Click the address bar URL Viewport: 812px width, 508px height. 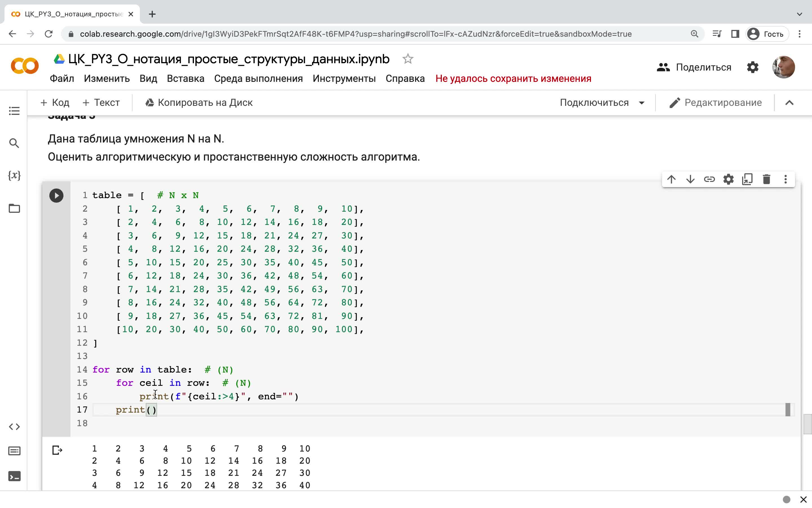point(356,34)
